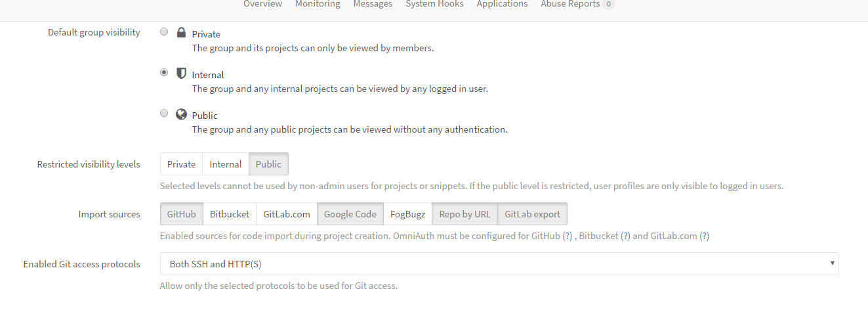Select the Public group visibility radio button
Screen dimensions: 868x310
click(164, 113)
